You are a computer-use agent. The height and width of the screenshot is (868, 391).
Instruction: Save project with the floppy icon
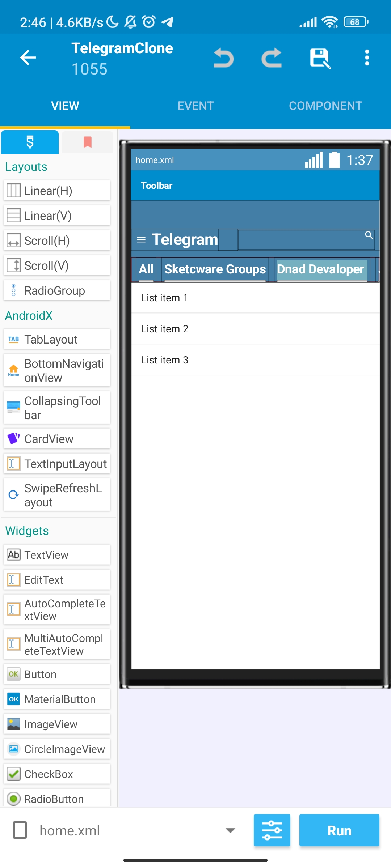click(x=320, y=58)
